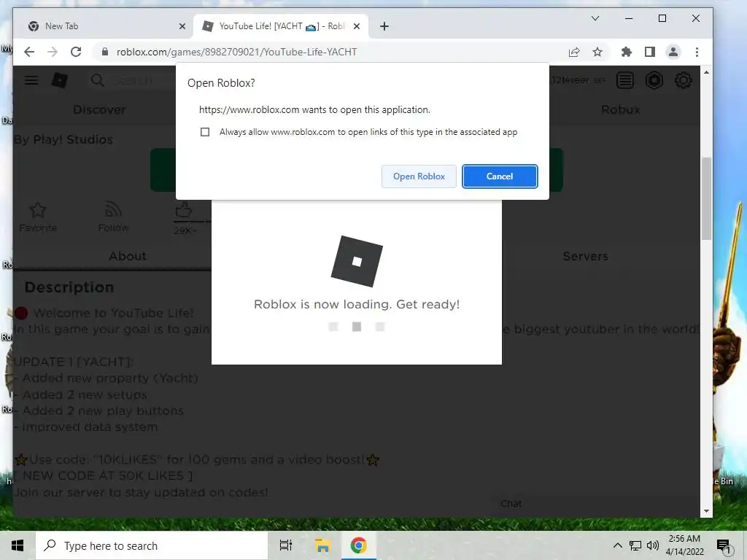Click taskbar search box
Image resolution: width=747 pixels, height=560 pixels.
(152, 545)
